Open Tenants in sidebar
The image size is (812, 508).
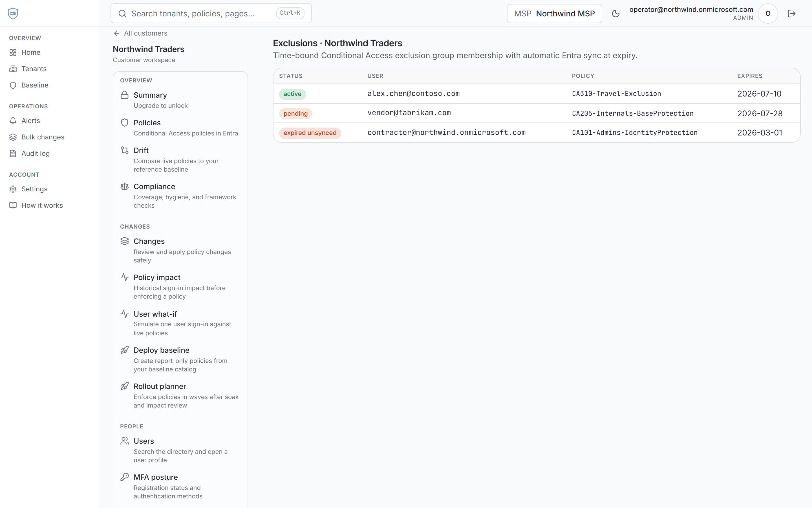coord(49,69)
